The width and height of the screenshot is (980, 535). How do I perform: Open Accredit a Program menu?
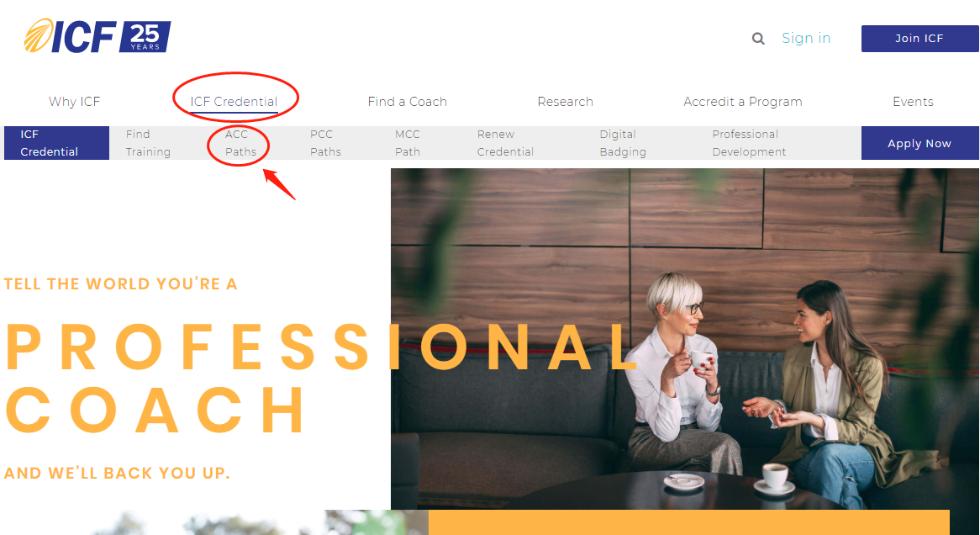tap(742, 102)
